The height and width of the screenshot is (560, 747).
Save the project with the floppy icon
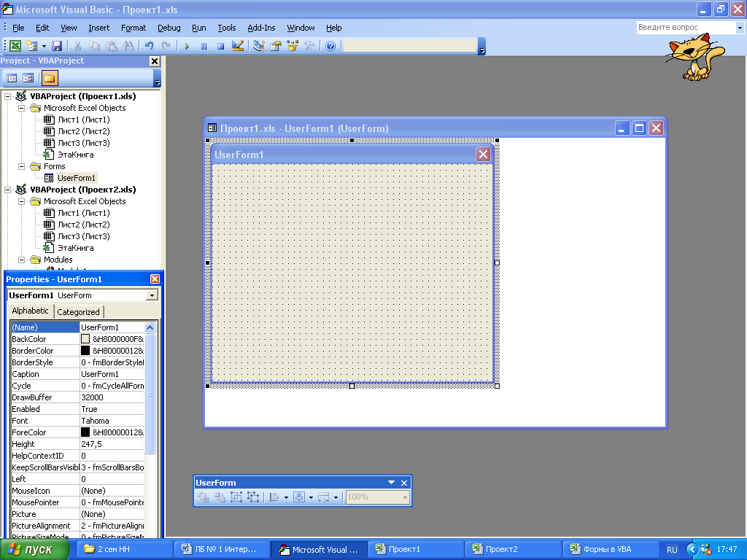tap(57, 46)
